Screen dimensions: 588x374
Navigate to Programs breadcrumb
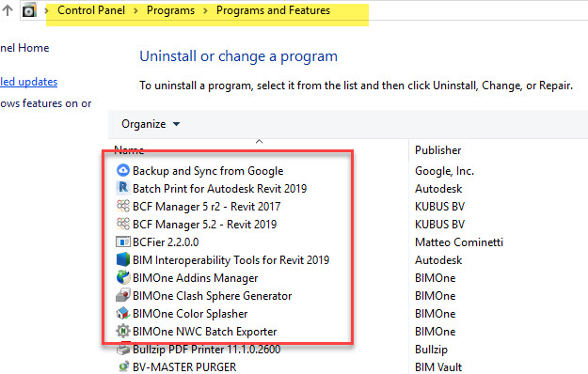click(x=170, y=10)
